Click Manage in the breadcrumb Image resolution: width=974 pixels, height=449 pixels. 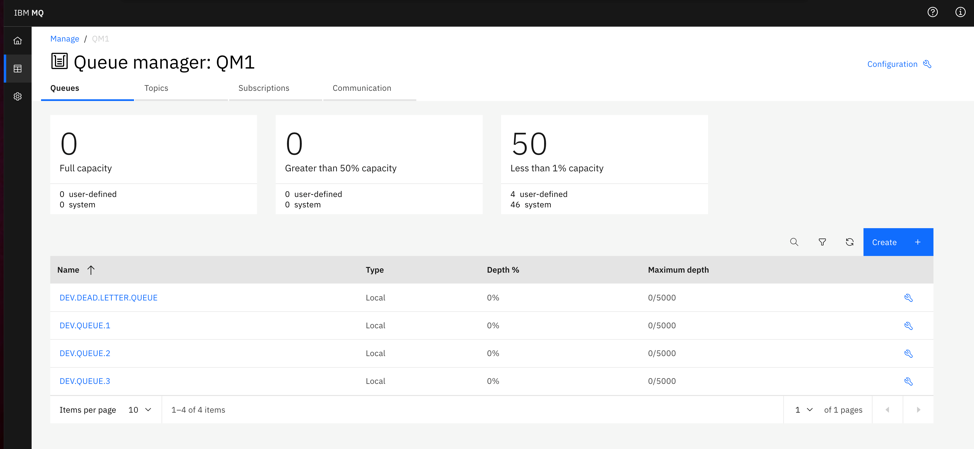coord(65,39)
